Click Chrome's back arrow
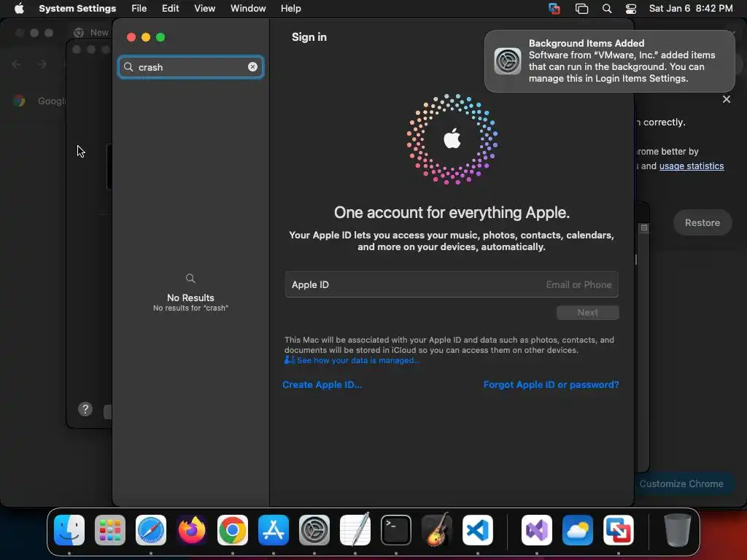Screen dimensions: 747x560 [16, 64]
